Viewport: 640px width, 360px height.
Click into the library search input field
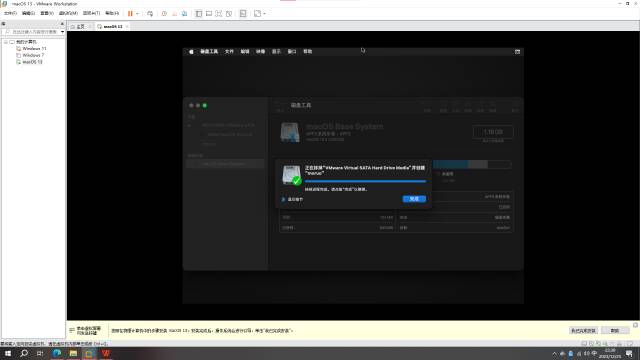click(x=34, y=32)
